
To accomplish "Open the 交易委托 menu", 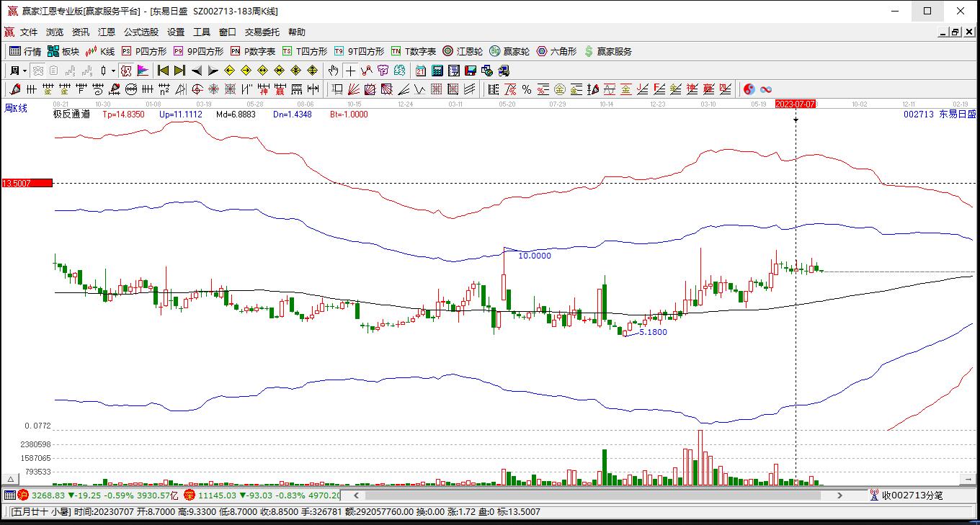I will [262, 32].
